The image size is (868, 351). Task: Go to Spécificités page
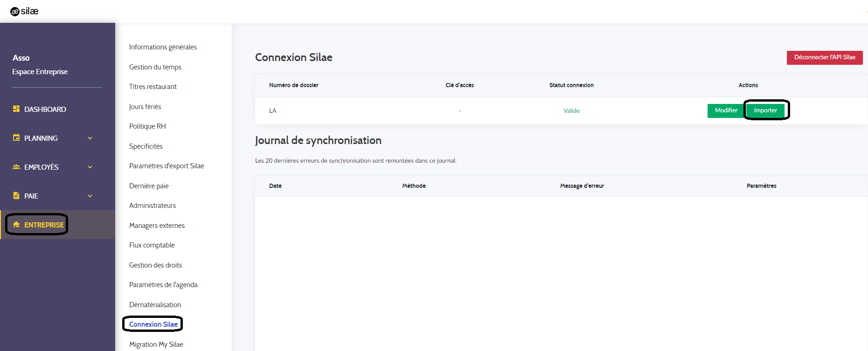(146, 146)
